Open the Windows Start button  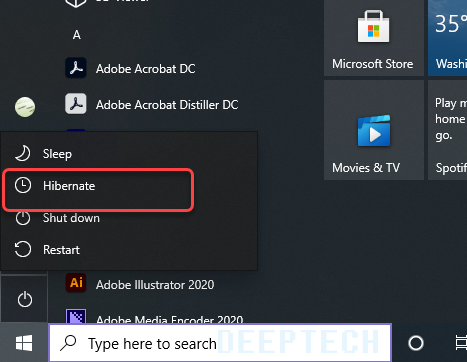(x=24, y=342)
